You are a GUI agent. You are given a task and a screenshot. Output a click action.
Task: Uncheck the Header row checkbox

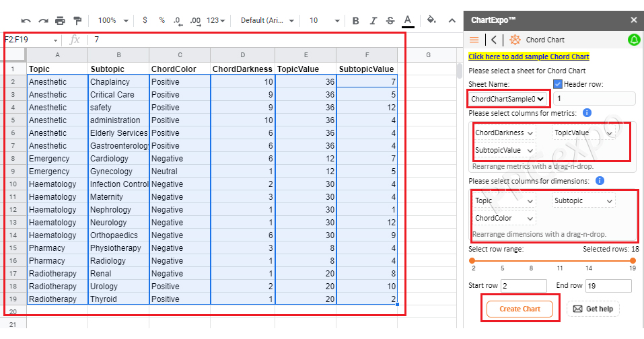(558, 84)
